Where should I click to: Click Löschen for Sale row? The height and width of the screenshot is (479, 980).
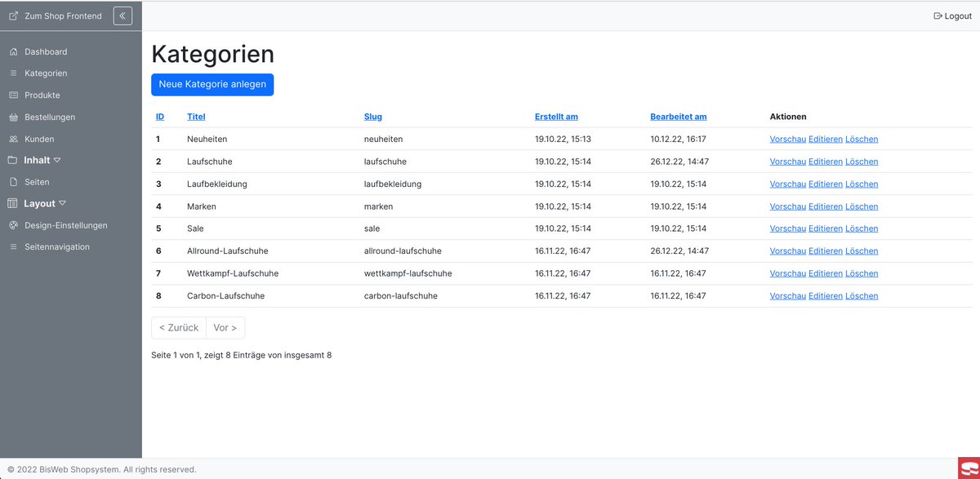(862, 228)
